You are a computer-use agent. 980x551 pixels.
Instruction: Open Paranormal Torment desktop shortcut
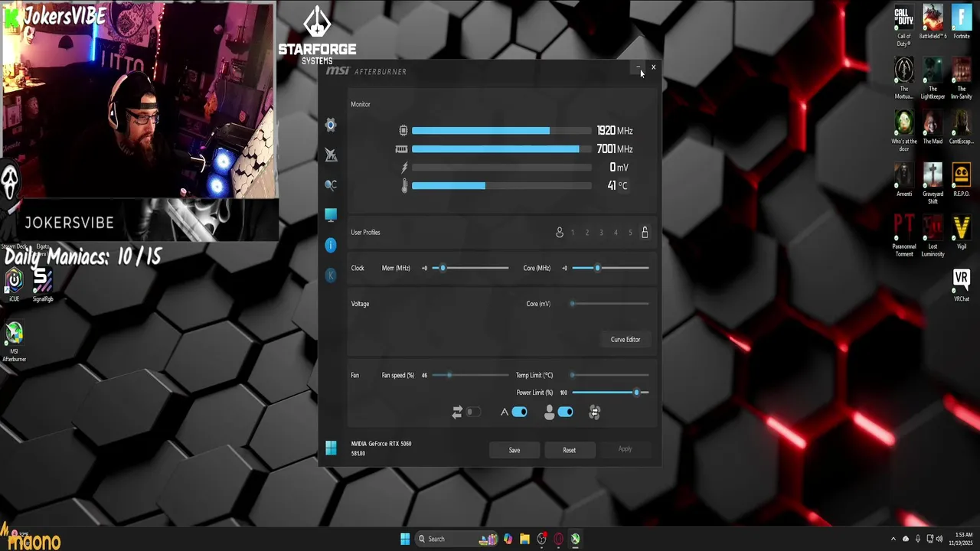click(904, 236)
